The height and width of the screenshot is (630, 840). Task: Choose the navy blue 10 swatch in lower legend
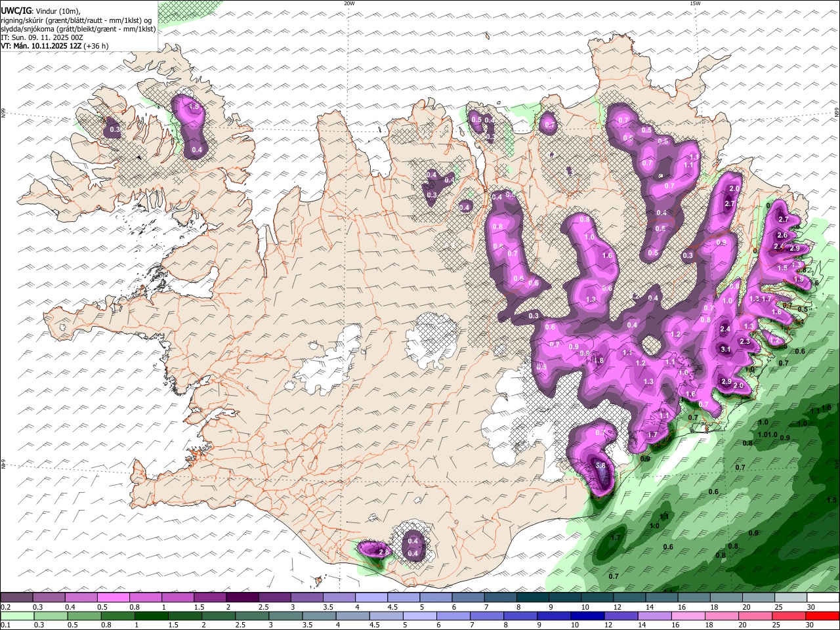(586, 616)
